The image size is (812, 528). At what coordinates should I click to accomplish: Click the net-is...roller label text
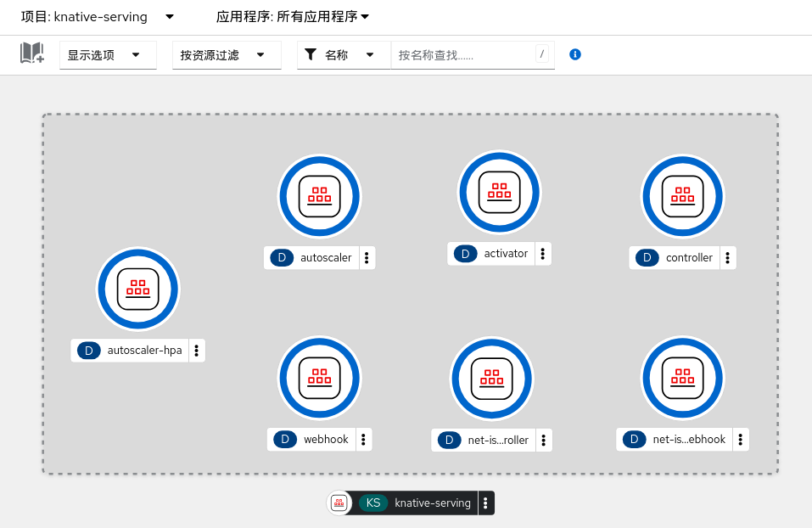click(498, 440)
